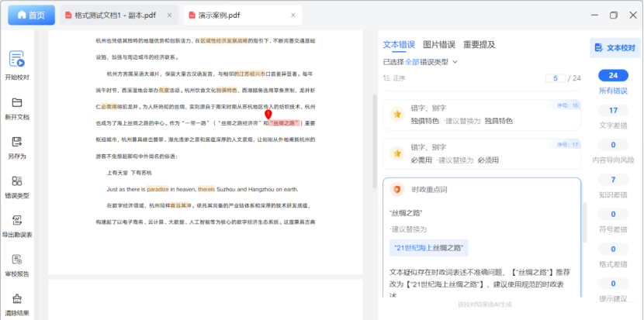
Task: Accept suggestion "21世纪海上丝绸之路"
Action: pos(429,248)
